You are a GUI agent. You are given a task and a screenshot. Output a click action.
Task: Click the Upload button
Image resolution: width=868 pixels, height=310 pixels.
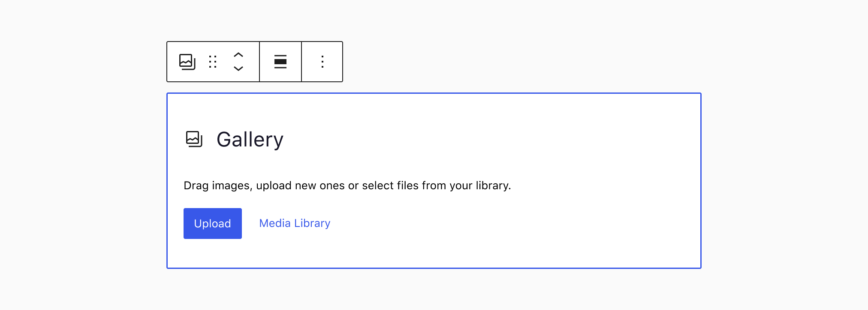(x=213, y=224)
